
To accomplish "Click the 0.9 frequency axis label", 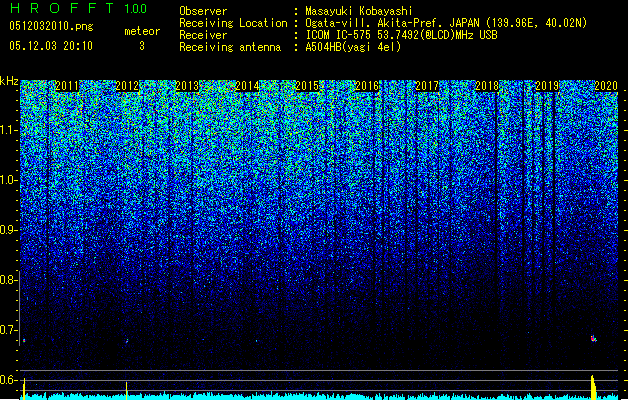I will point(9,230).
